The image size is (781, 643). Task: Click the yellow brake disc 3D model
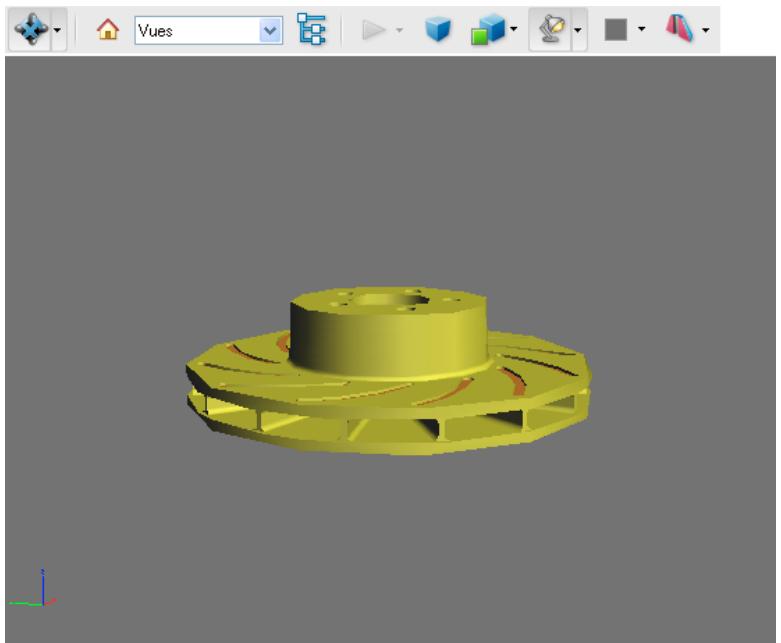[x=389, y=370]
